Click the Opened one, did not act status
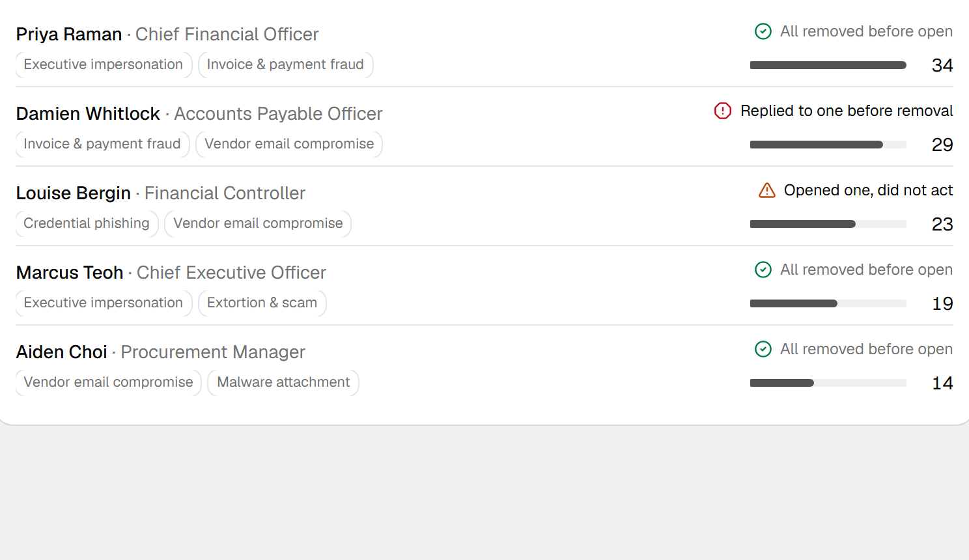969x560 pixels. point(868,190)
